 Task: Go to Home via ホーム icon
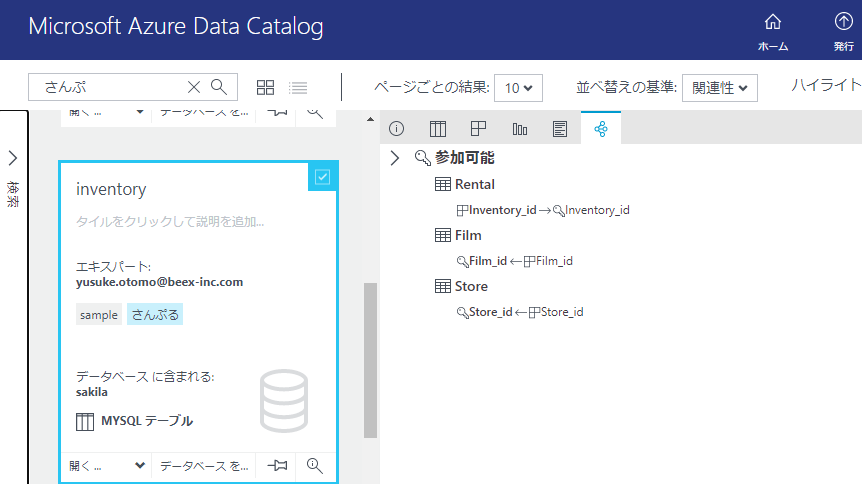[x=772, y=32]
